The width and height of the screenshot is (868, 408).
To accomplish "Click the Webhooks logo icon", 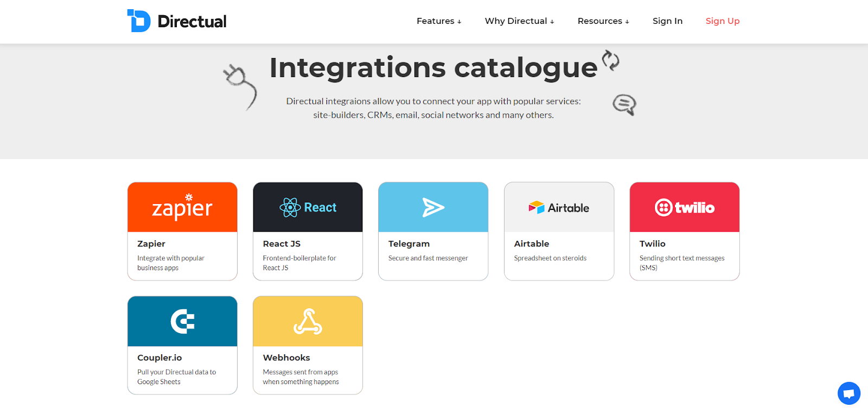I will click(308, 321).
